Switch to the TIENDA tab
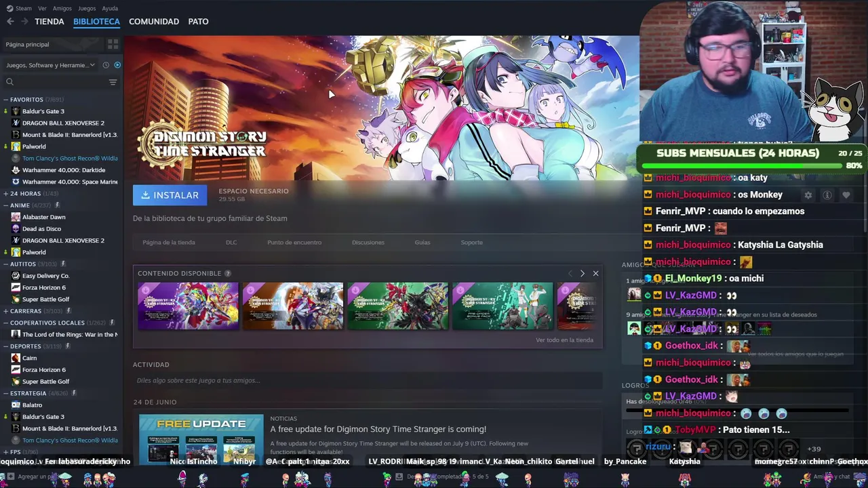Screen dimensions: 868x488 (50, 22)
